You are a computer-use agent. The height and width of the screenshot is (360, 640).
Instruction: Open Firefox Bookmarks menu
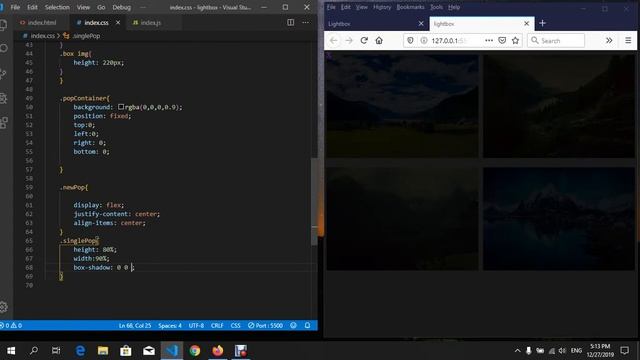pos(410,7)
